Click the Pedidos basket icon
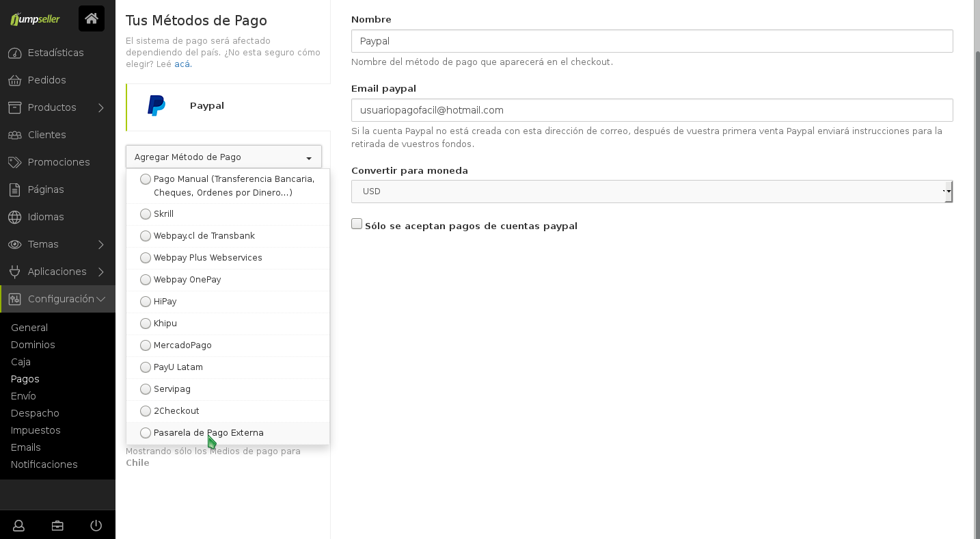Screen dimensions: 980x539 [x=14, y=80]
